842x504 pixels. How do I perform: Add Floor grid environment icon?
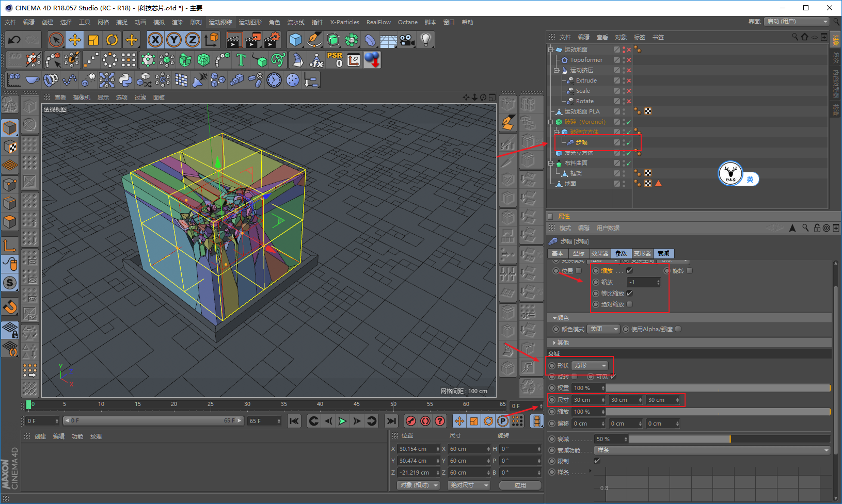(x=389, y=40)
